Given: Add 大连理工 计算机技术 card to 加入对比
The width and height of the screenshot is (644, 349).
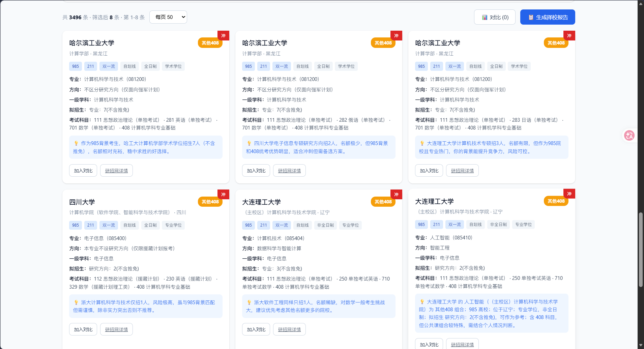Looking at the screenshot, I should point(256,329).
